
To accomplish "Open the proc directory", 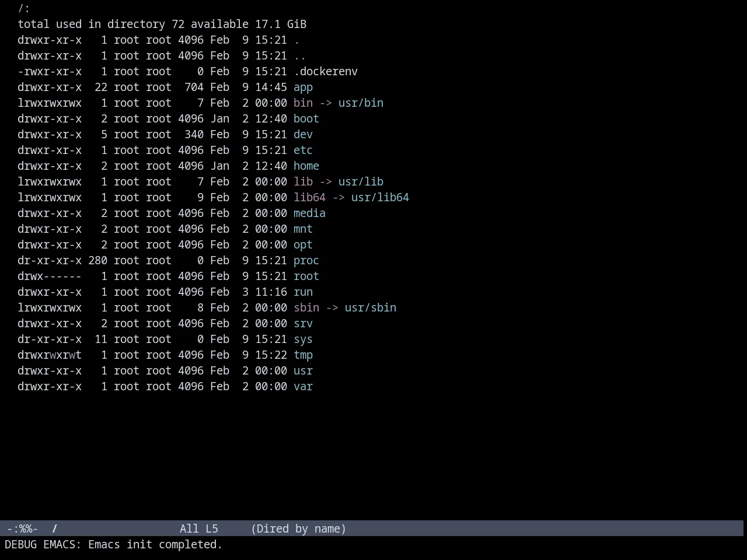I will [x=306, y=261].
